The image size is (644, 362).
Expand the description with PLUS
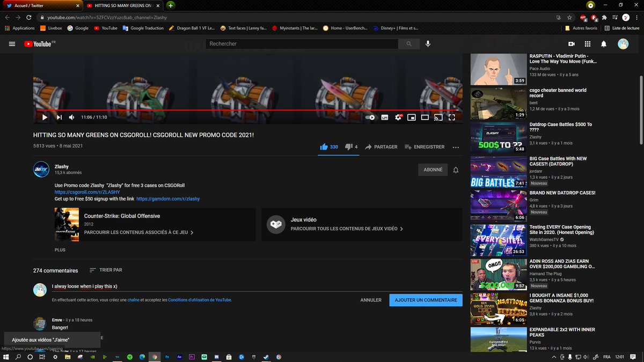click(x=60, y=250)
